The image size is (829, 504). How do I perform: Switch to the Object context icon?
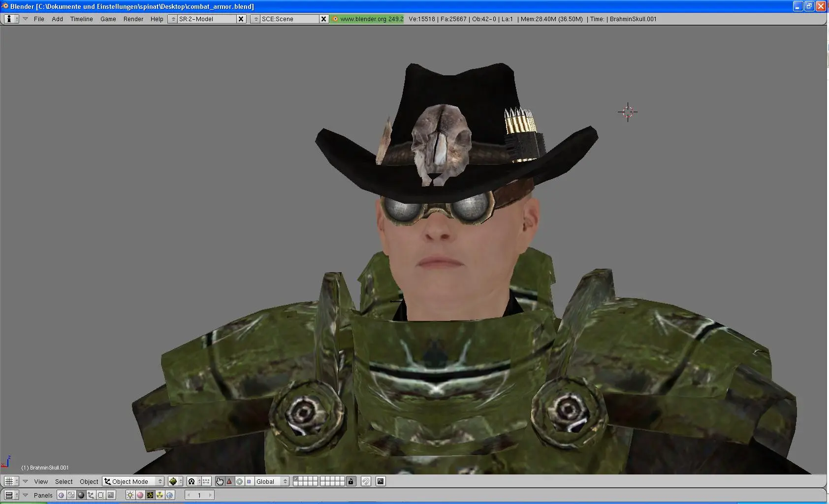click(91, 495)
